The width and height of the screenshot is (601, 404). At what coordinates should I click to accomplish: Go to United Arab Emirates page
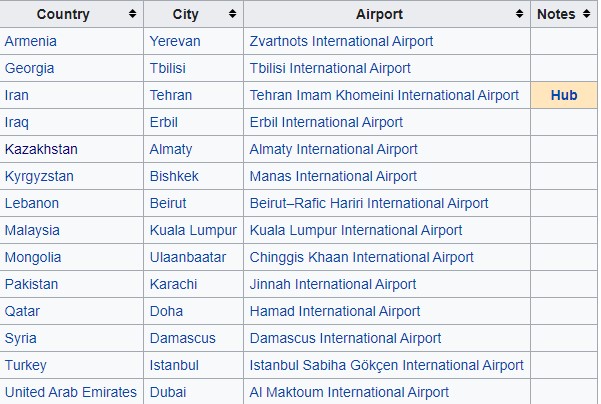70,392
